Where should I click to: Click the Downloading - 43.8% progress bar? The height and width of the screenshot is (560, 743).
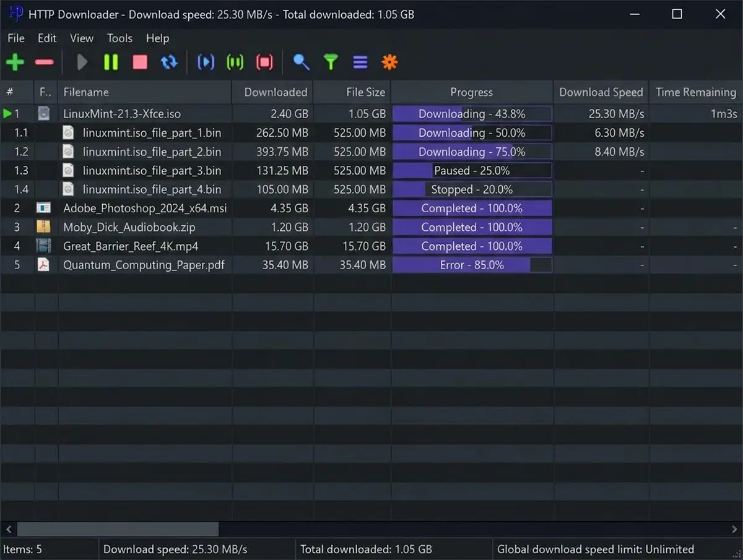[472, 114]
